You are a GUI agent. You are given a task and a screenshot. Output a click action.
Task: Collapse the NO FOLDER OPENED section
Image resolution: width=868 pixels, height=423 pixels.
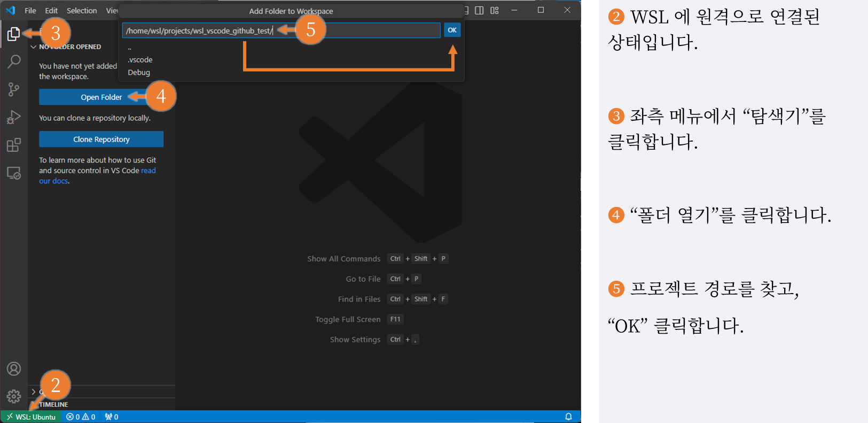(67, 47)
